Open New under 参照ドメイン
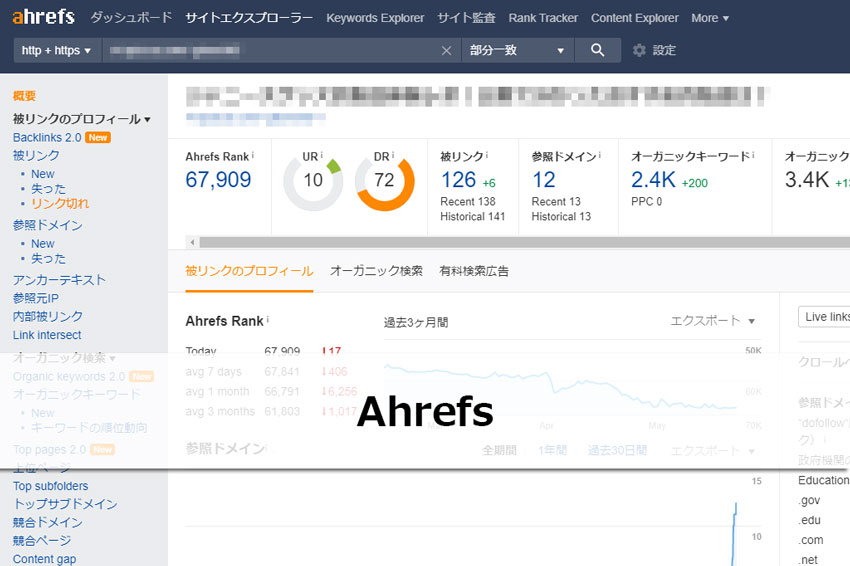850x566 pixels. 43,244
